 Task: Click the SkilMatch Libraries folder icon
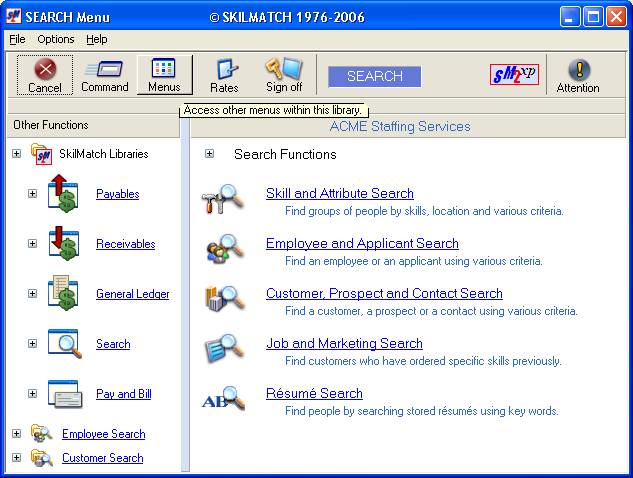(x=42, y=153)
